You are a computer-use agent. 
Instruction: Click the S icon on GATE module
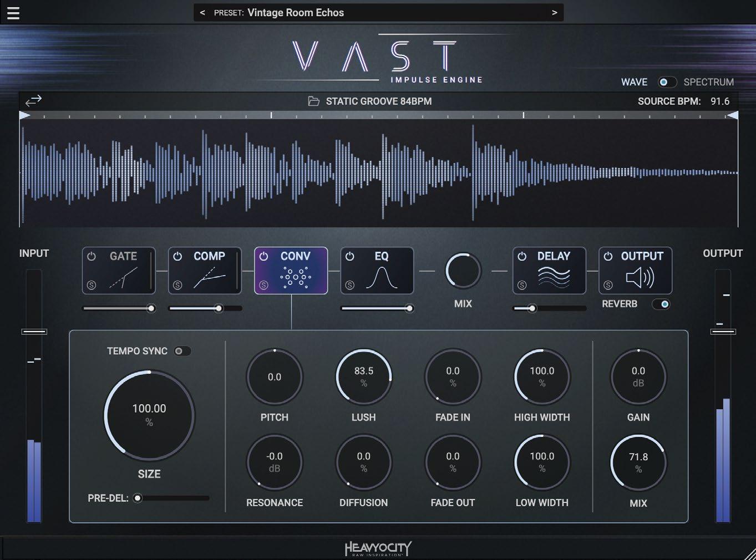(92, 285)
